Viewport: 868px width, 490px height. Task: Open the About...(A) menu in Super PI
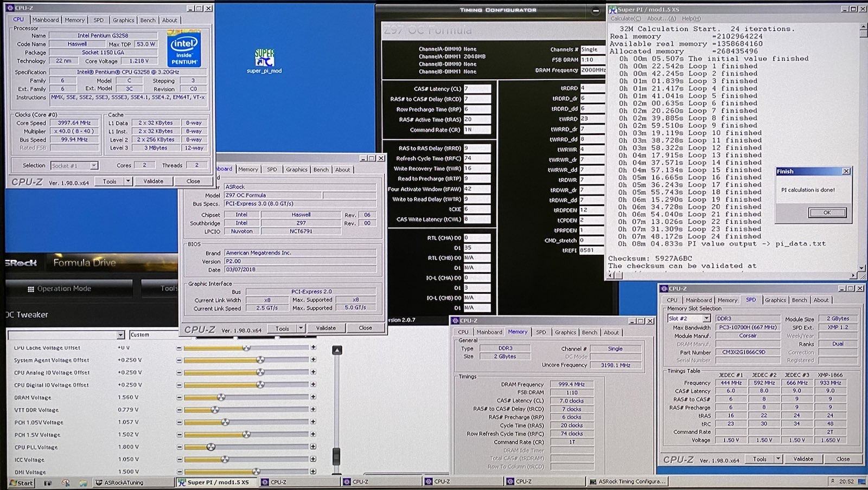pos(661,18)
